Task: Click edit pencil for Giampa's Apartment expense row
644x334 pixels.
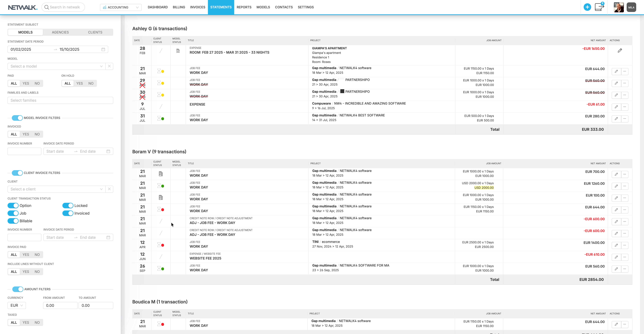Action: pos(620,51)
